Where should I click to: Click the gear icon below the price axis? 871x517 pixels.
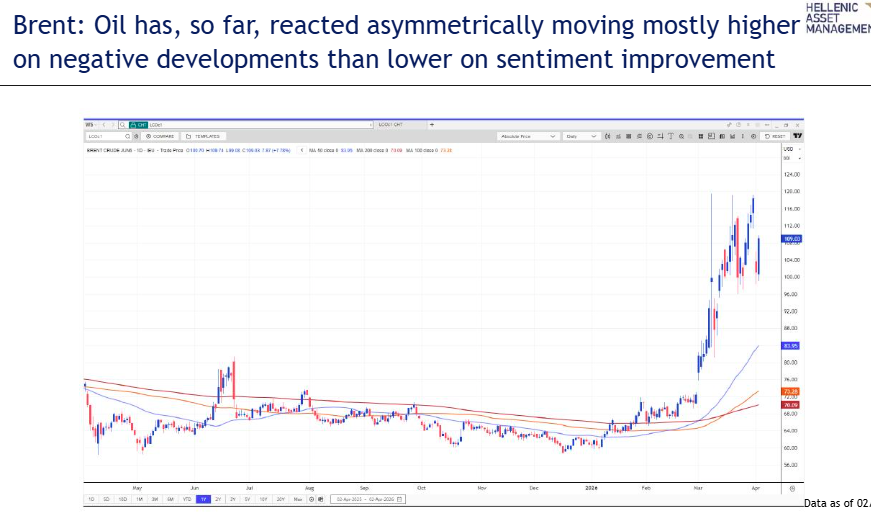(x=792, y=487)
